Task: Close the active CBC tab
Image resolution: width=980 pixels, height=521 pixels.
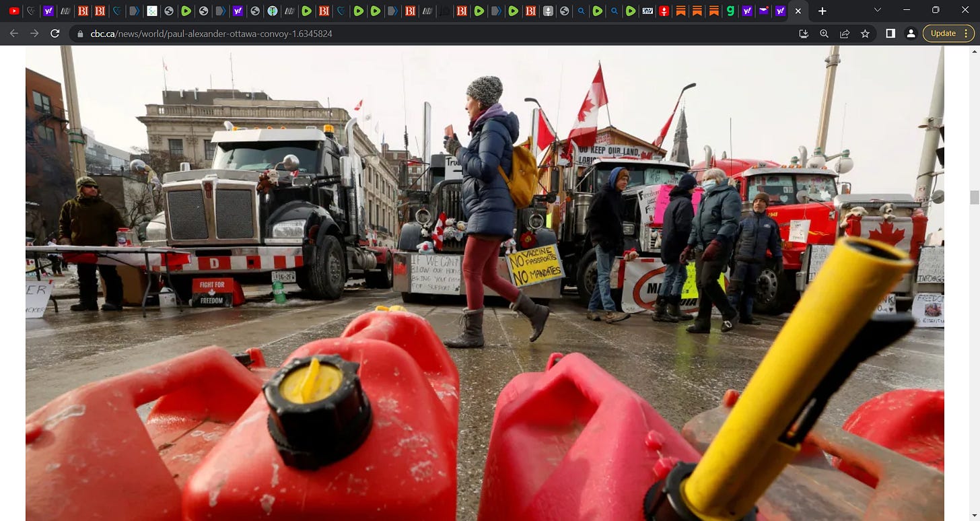Action: 798,11
